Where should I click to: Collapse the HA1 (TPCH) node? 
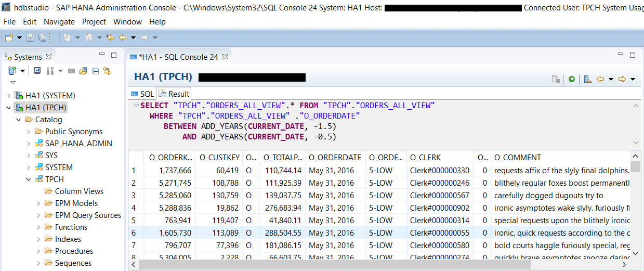tap(9, 108)
